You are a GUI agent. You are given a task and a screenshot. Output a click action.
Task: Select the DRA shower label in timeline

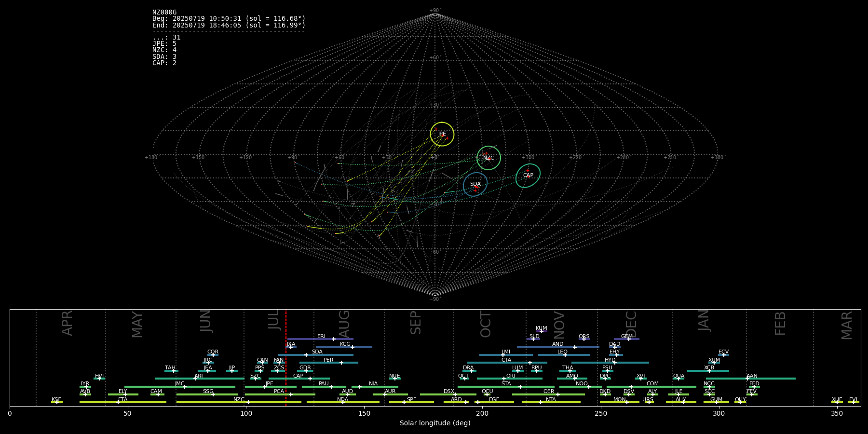pyautogui.click(x=468, y=368)
